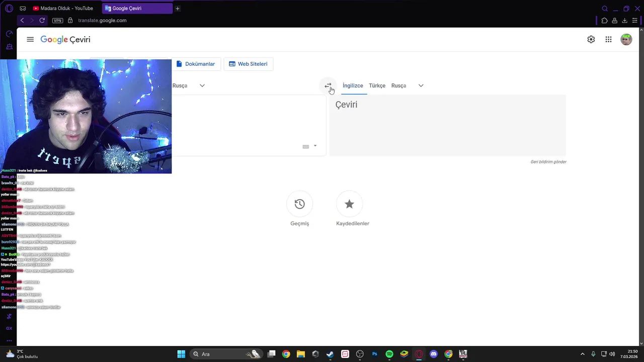Swap source and target languages

[328, 85]
